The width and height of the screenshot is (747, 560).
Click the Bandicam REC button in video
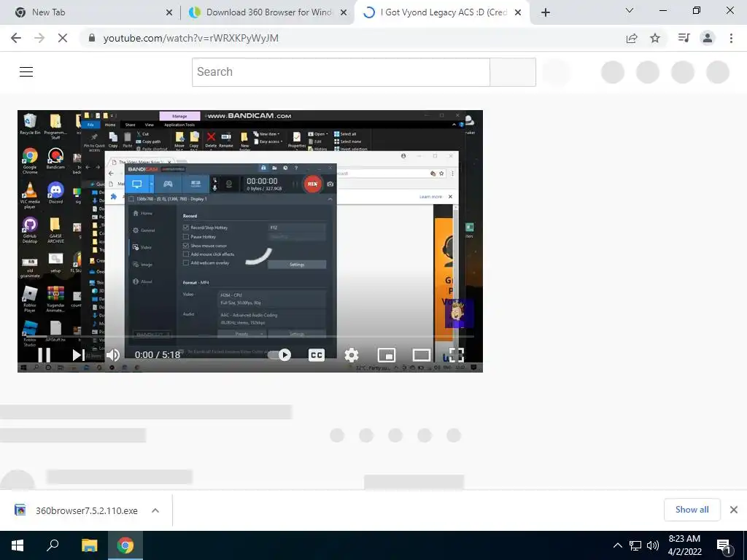312,184
